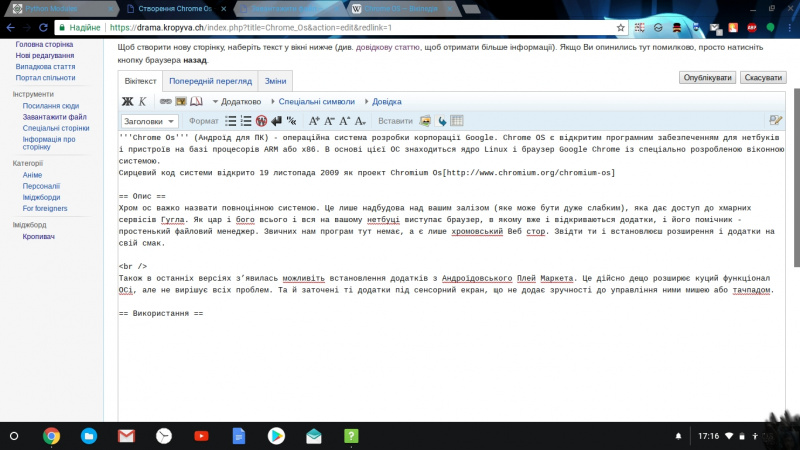Switch to the Попередній перегляд tab

[x=210, y=81]
